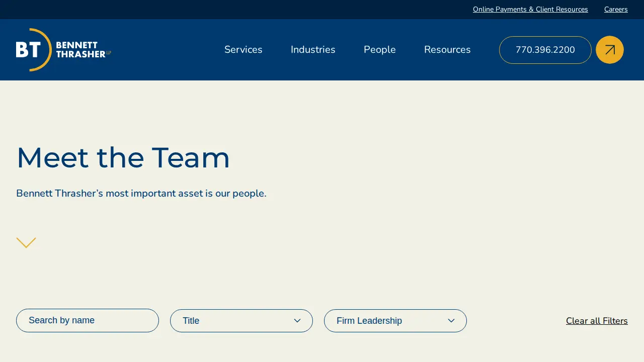Clear all Filters
This screenshot has width=644, height=362.
(597, 321)
